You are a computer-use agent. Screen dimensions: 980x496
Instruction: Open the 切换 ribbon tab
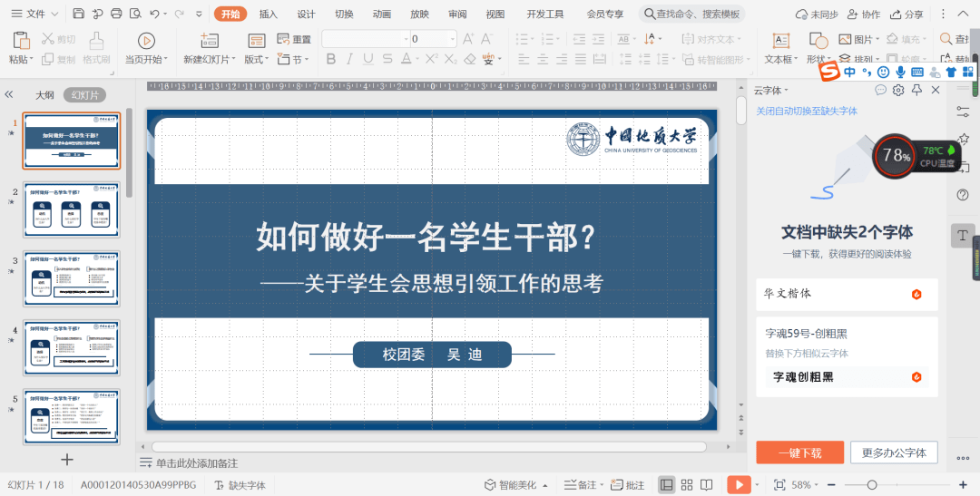click(x=344, y=14)
